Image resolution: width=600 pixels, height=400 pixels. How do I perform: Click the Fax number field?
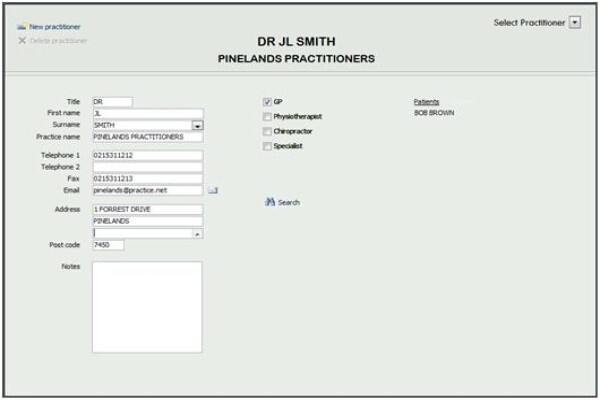point(148,179)
